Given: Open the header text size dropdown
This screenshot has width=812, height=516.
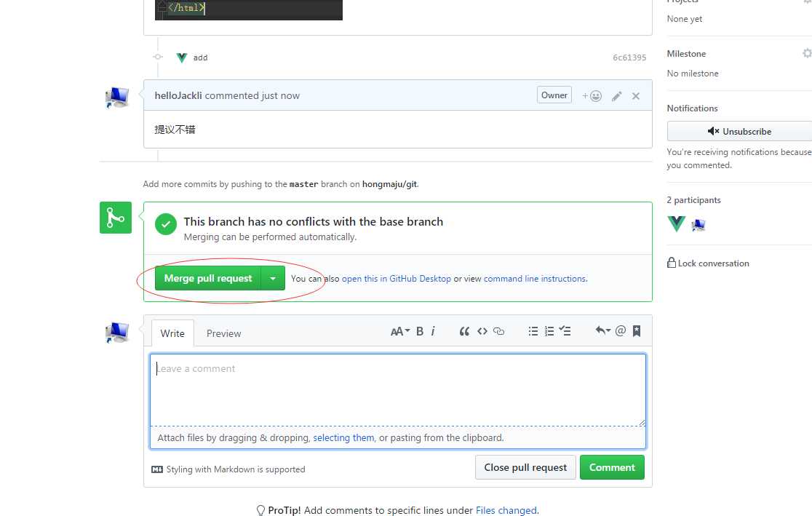Looking at the screenshot, I should click(x=400, y=331).
